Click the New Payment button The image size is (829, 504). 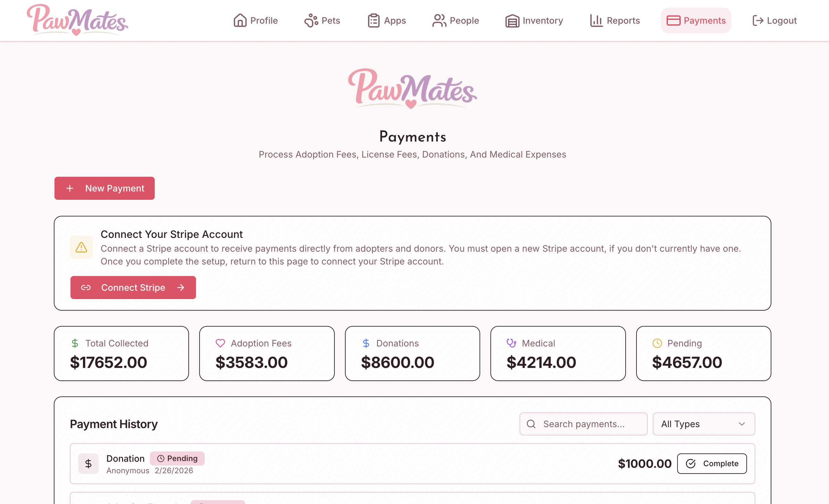[104, 188]
